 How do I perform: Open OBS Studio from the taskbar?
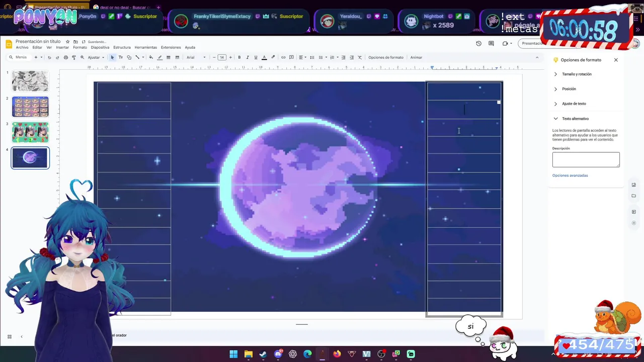point(381,354)
